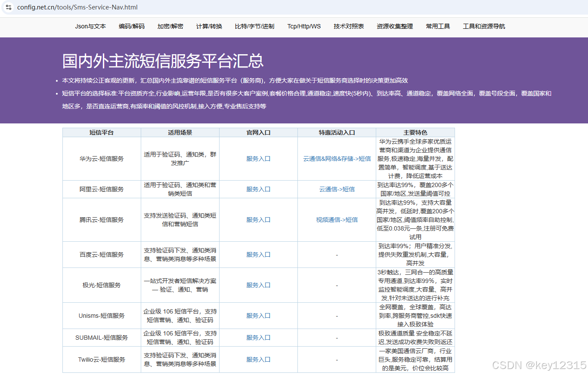
Task: Click the 短信平台 column header
Action: click(102, 132)
